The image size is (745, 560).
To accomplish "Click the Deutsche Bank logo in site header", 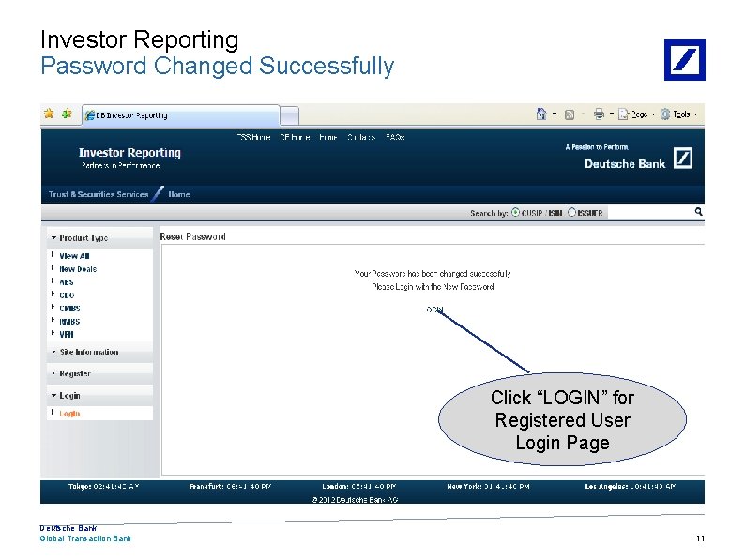I will click(x=683, y=159).
